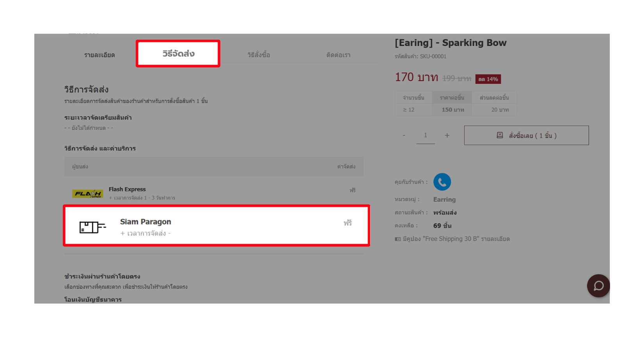Click the blue phone call icon
The image size is (644, 337).
point(442,182)
